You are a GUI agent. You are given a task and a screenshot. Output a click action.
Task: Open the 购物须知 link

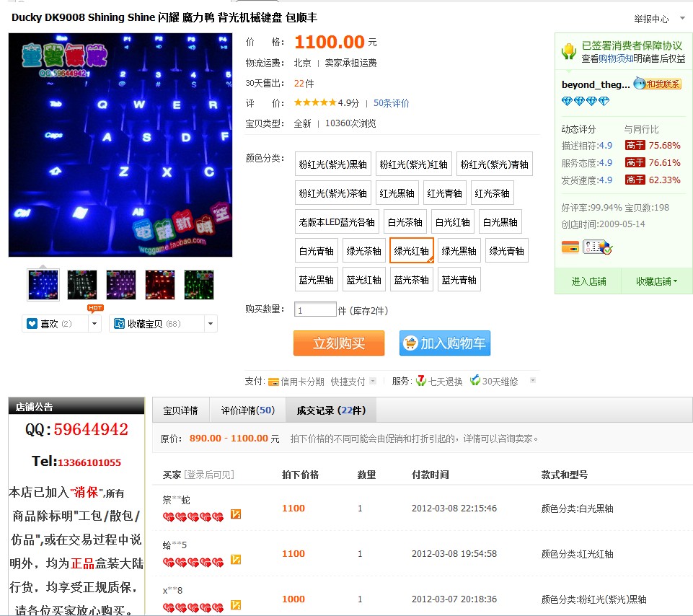coord(616,58)
